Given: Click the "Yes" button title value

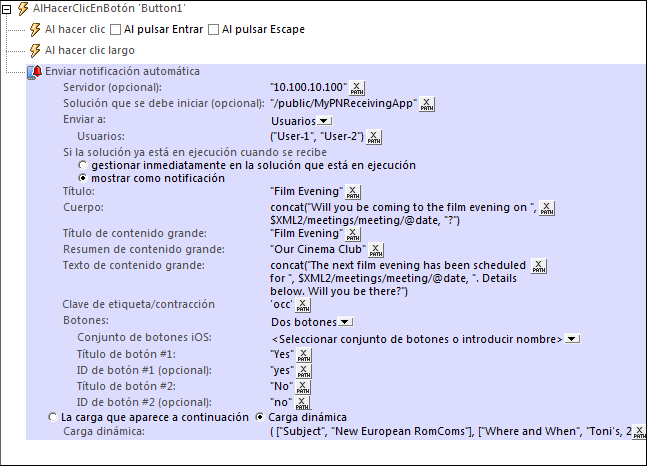Looking at the screenshot, I should [x=282, y=355].
